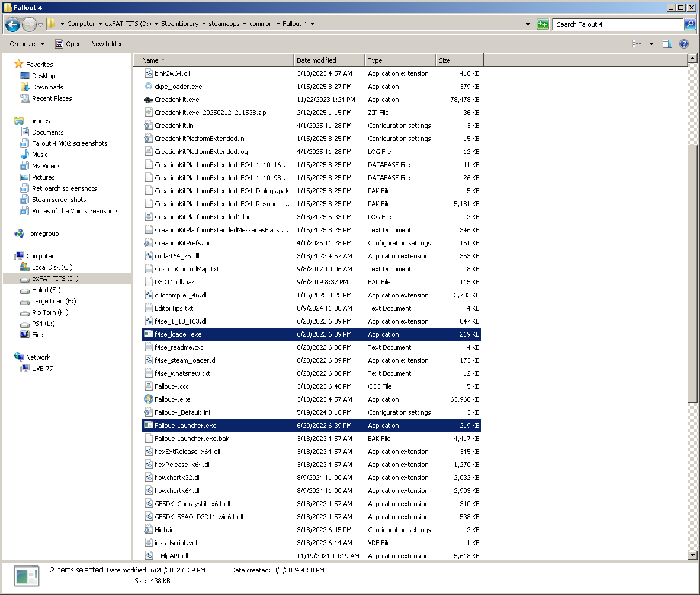The image size is (700, 595).
Task: Select the installscript.vdf file icon
Action: click(149, 543)
